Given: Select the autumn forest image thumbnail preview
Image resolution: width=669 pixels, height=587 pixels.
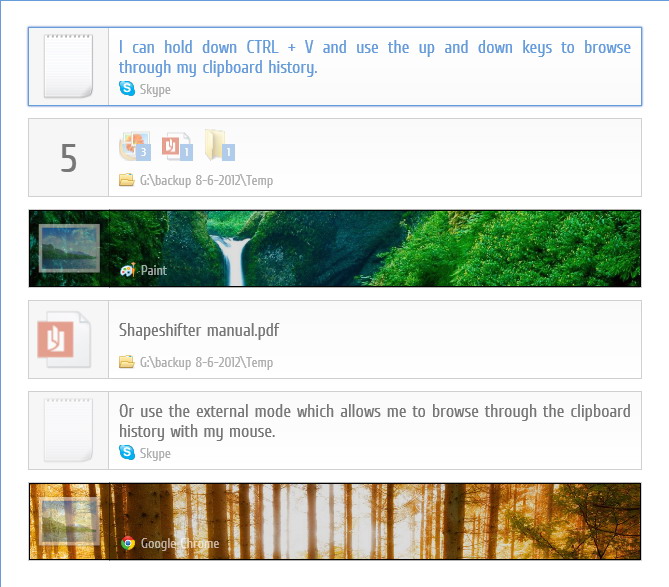Looking at the screenshot, I should [x=69, y=521].
